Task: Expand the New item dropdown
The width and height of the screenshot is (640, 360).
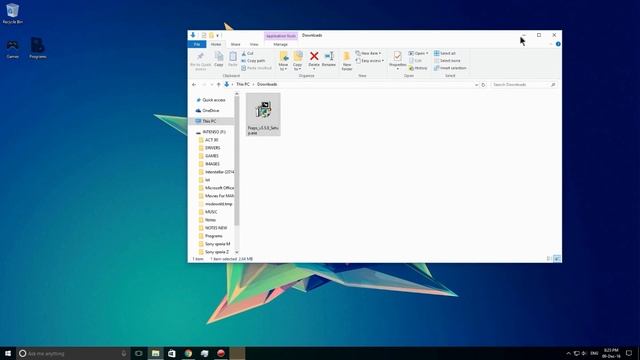Action: point(369,53)
